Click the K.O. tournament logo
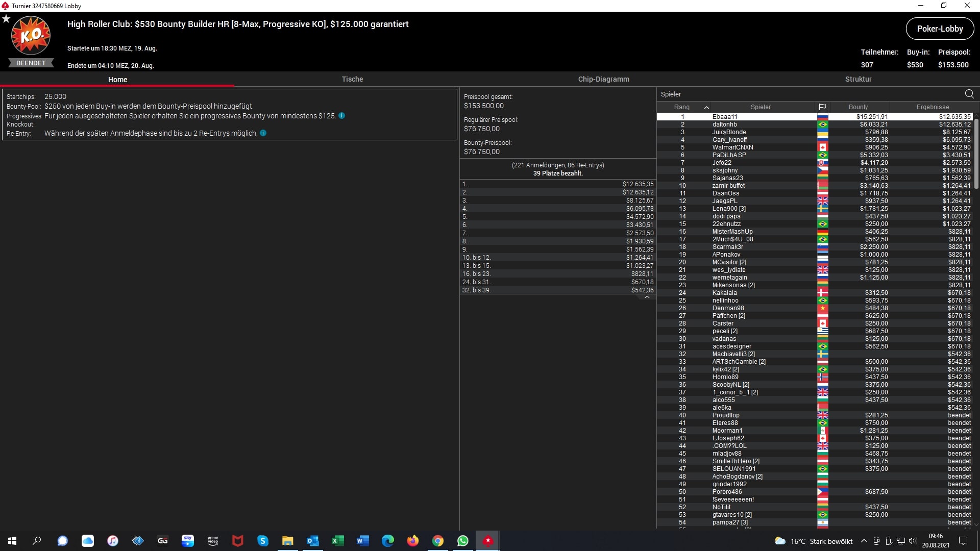980x551 pixels. [31, 35]
